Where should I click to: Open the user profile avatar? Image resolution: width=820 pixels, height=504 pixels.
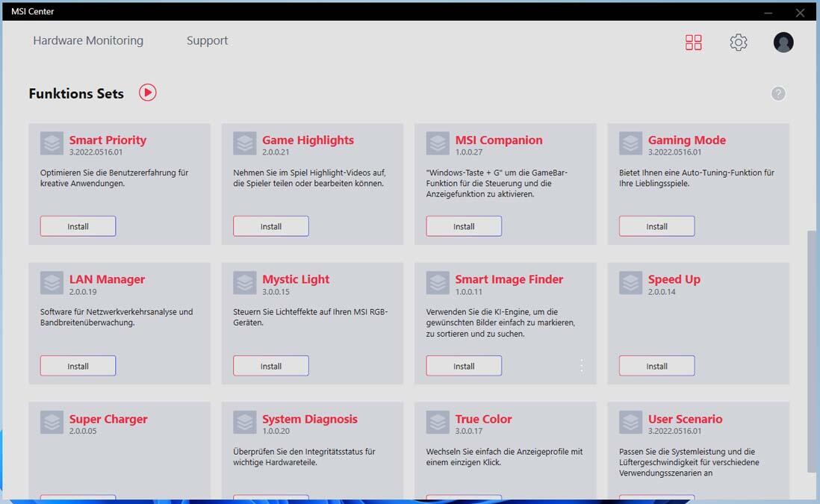[783, 43]
